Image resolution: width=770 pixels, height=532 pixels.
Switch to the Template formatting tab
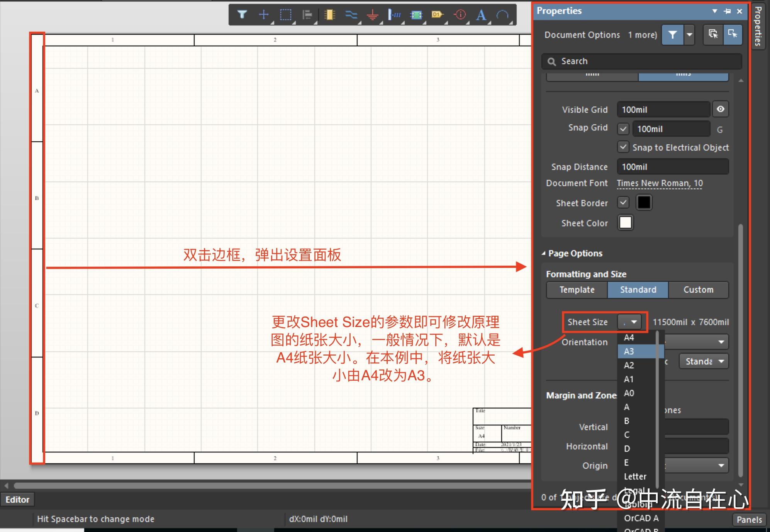pos(577,290)
